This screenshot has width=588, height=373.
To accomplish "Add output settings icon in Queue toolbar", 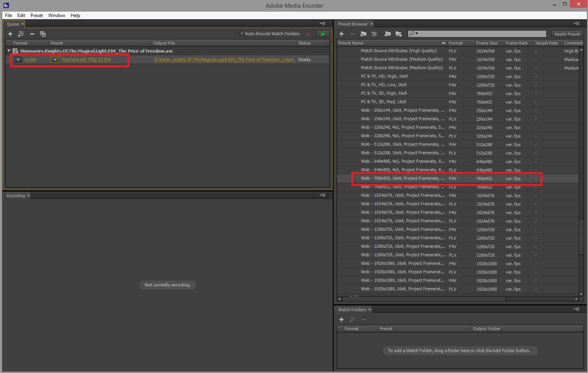I will [21, 34].
